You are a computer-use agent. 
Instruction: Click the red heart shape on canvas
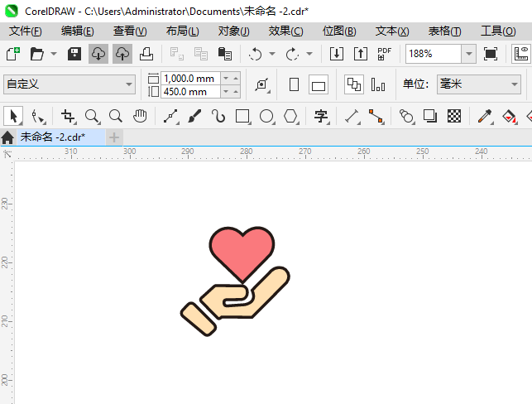pyautogui.click(x=242, y=253)
